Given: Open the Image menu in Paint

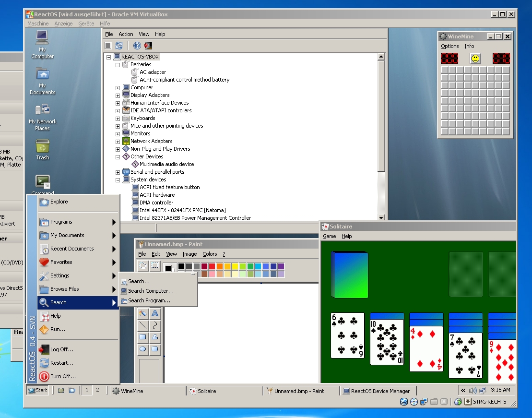Looking at the screenshot, I should (x=189, y=254).
